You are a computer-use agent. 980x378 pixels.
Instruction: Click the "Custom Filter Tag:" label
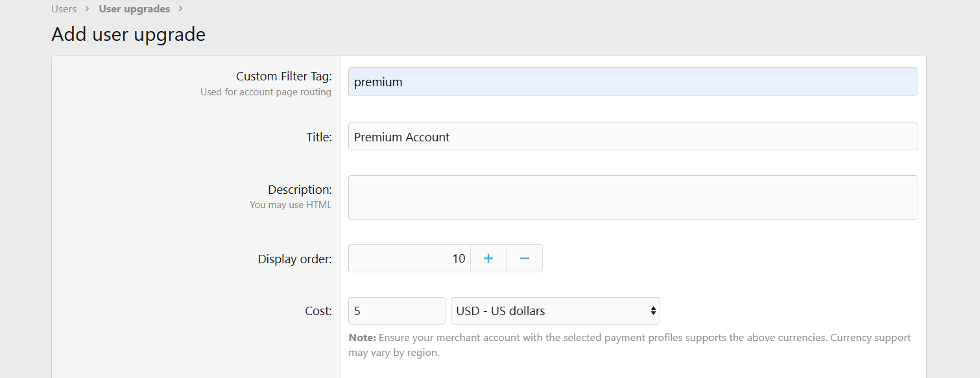pyautogui.click(x=283, y=77)
